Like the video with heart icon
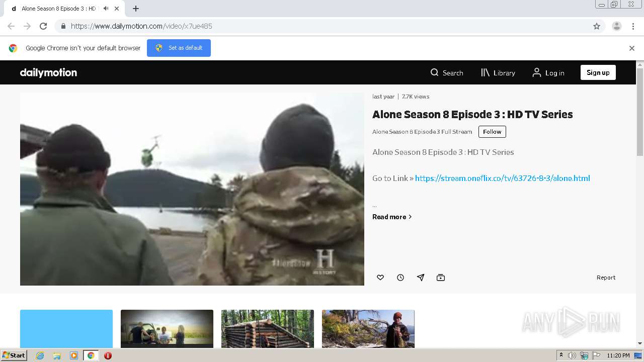Viewport: 644px width, 362px height. [380, 278]
